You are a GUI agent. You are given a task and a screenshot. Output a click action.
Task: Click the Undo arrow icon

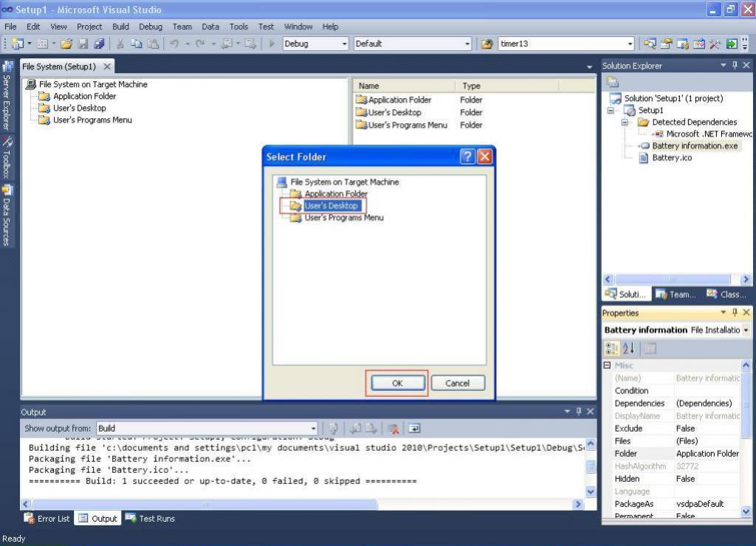pos(174,44)
